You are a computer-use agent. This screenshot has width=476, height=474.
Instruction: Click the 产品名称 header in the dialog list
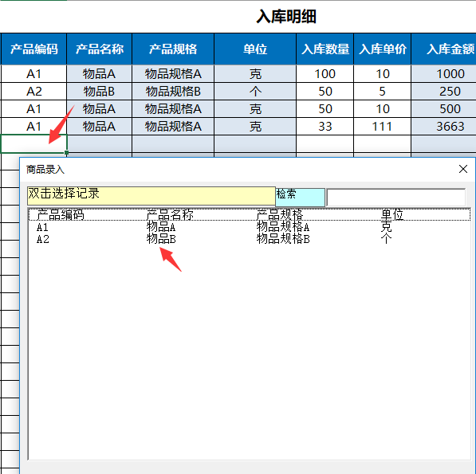point(170,215)
